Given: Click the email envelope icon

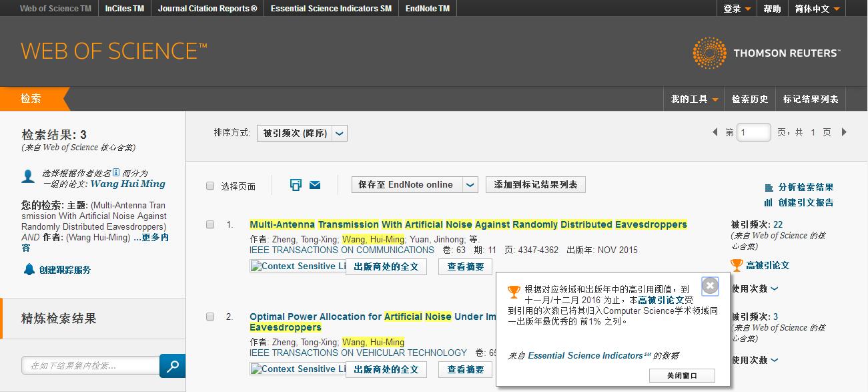Looking at the screenshot, I should tap(315, 185).
